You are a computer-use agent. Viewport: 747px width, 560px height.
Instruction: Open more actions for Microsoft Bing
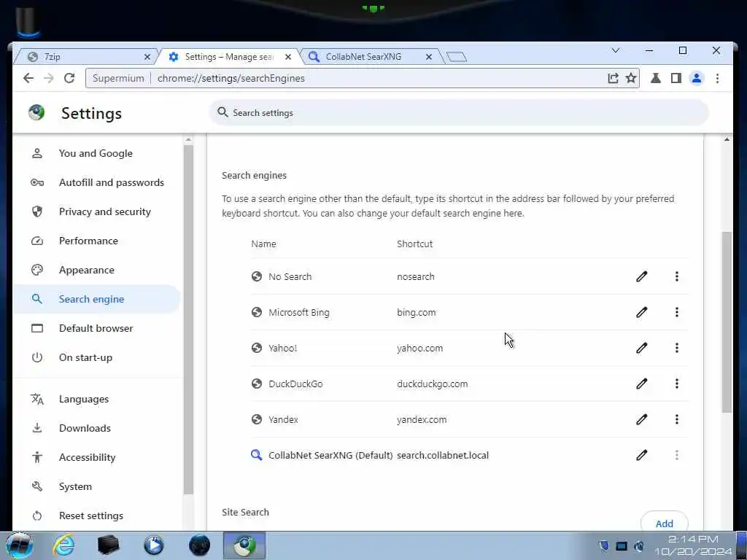point(676,312)
